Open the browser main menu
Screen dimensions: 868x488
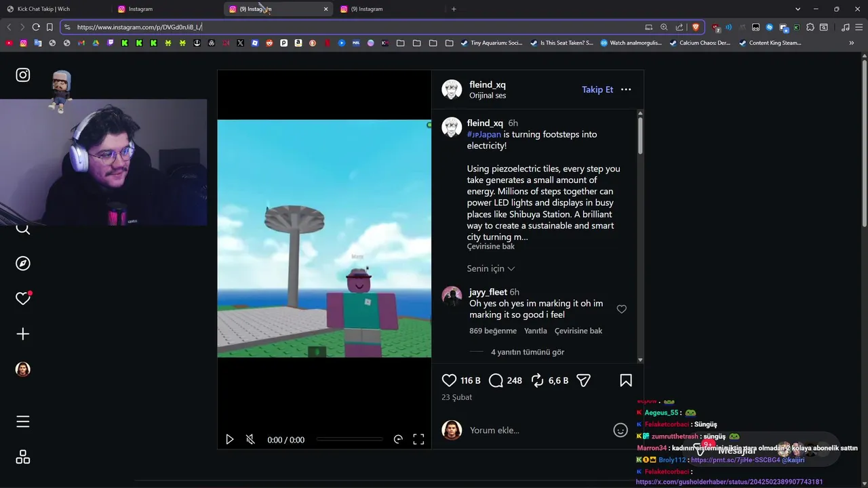pyautogui.click(x=859, y=27)
